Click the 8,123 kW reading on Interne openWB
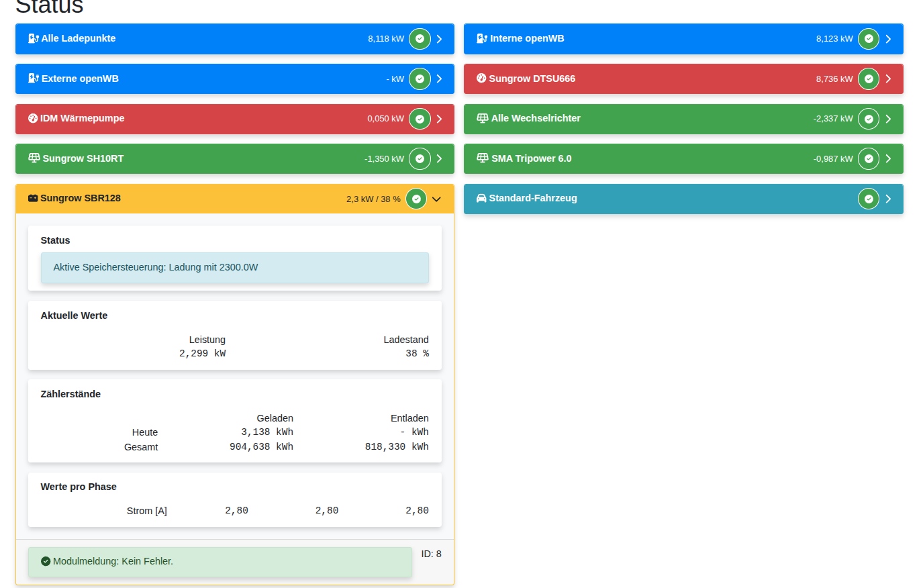This screenshot has height=588, width=923. click(x=834, y=39)
